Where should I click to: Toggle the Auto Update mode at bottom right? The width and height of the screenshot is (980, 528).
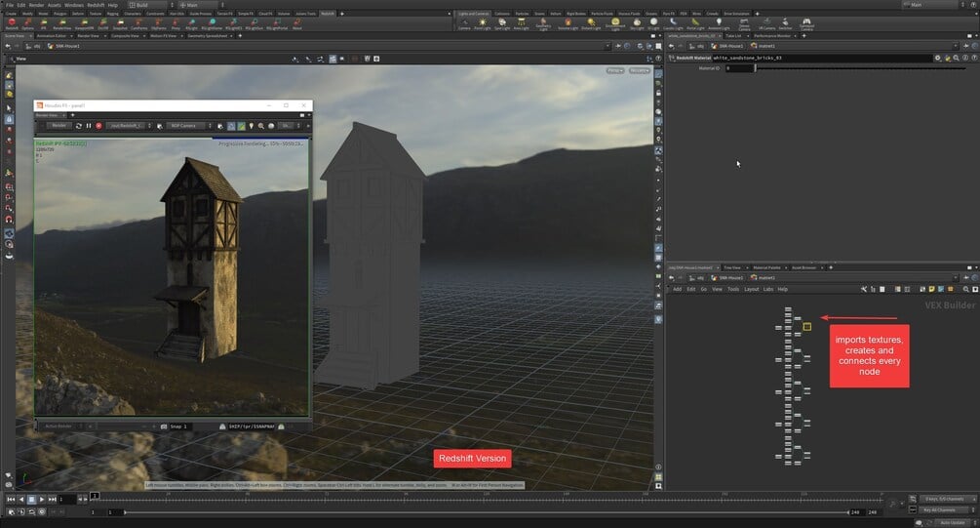(953, 522)
